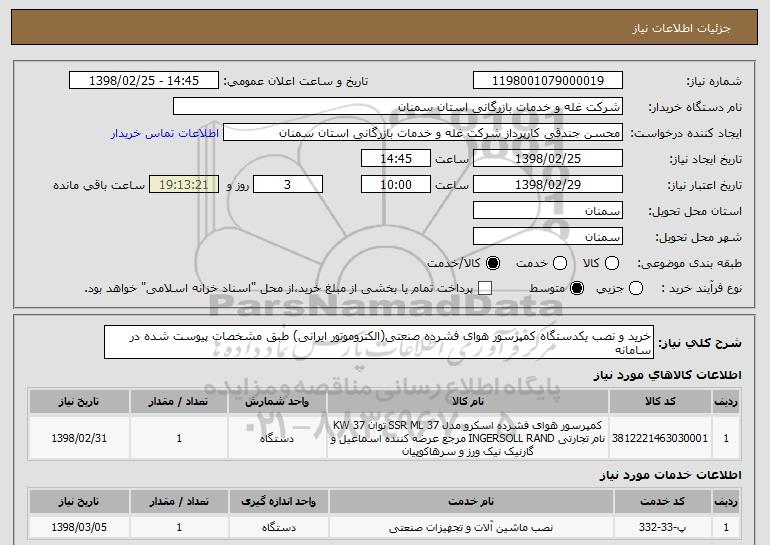
Task: Select the خدمت radio button
Action: click(560, 263)
